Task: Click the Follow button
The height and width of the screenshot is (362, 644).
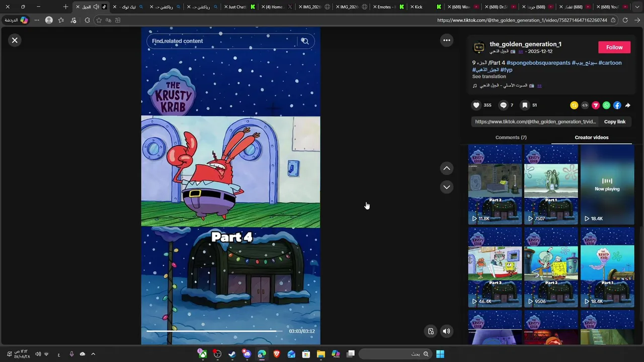Action: click(614, 47)
